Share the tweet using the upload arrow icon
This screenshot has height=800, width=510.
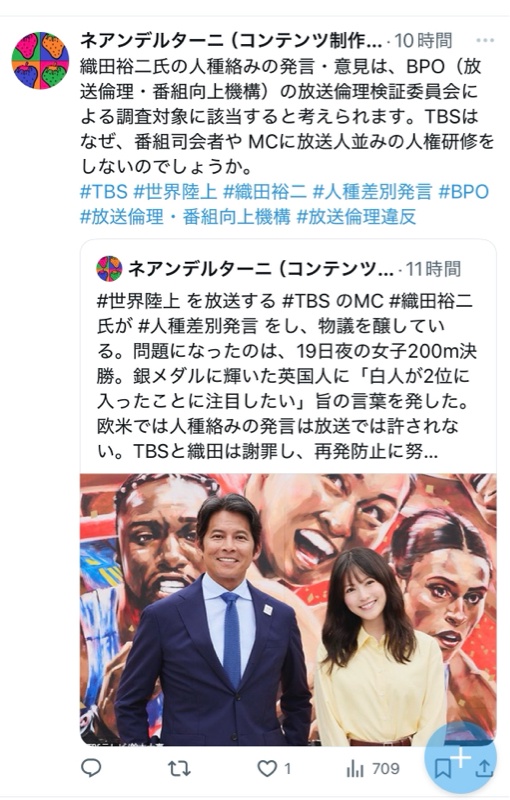click(483, 768)
